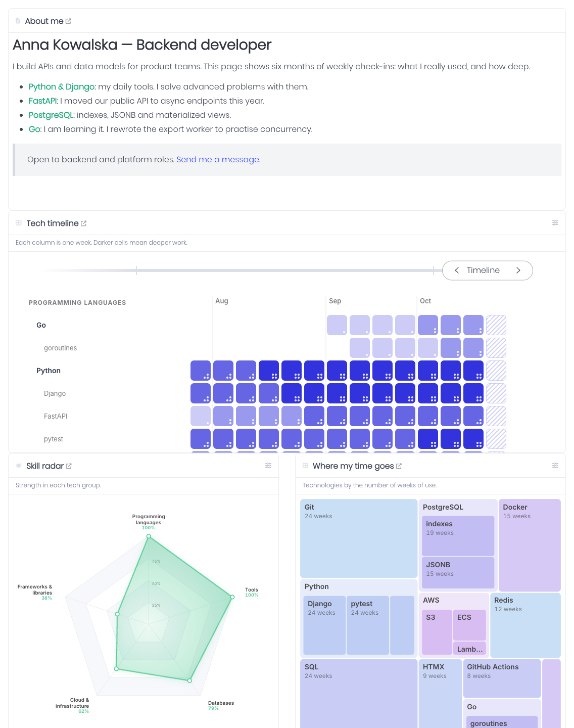
Task: Select the indexes 19 weeks treemap tile
Action: tap(458, 536)
